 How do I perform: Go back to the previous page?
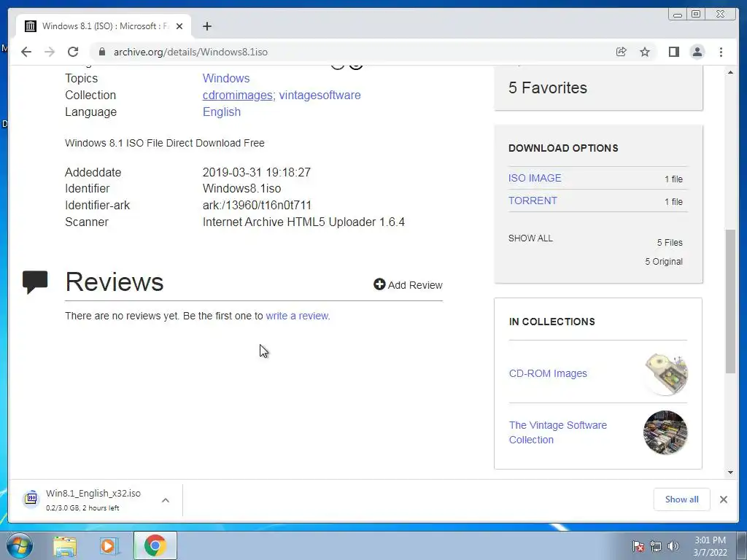pos(26,52)
